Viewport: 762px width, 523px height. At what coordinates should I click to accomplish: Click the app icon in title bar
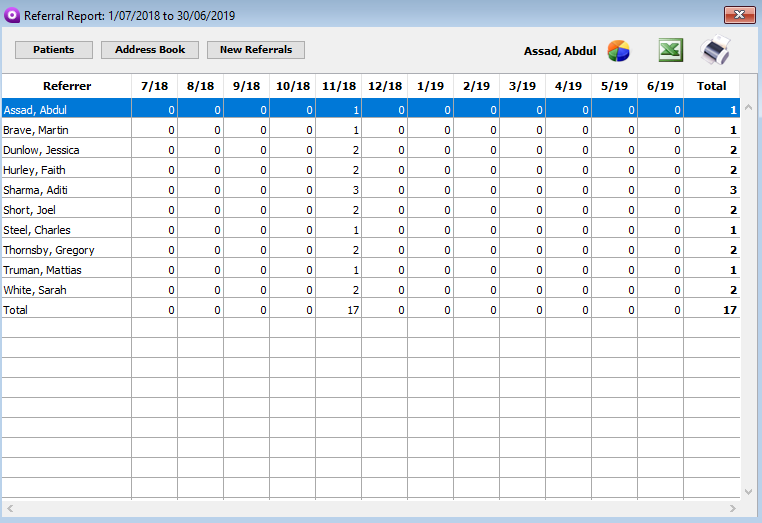point(11,14)
